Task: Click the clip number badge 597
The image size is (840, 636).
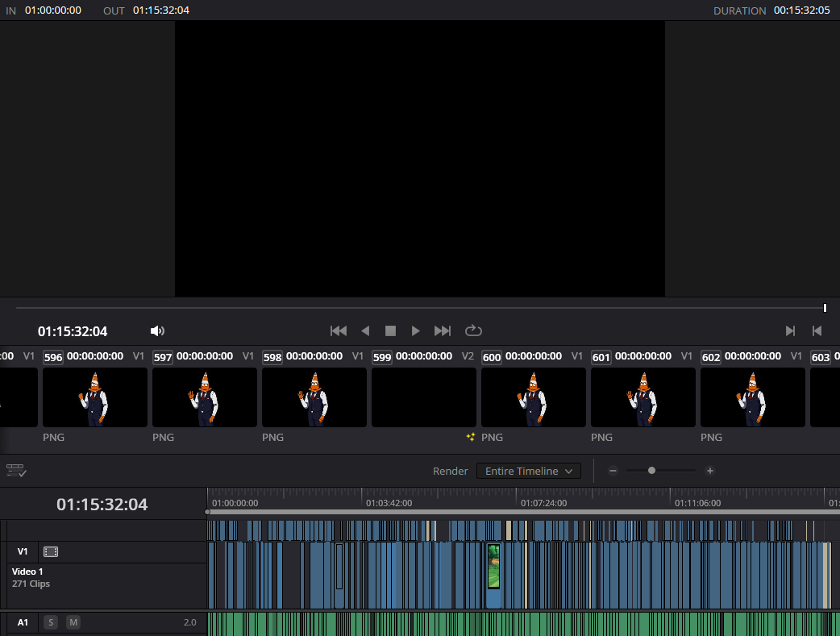Action: click(162, 357)
